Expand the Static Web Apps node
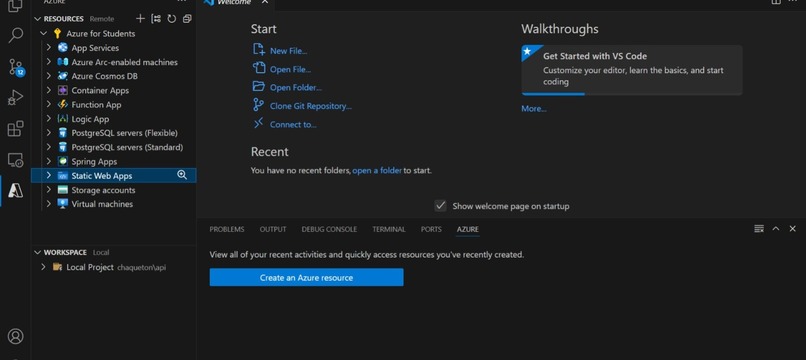The height and width of the screenshot is (360, 806). [49, 175]
